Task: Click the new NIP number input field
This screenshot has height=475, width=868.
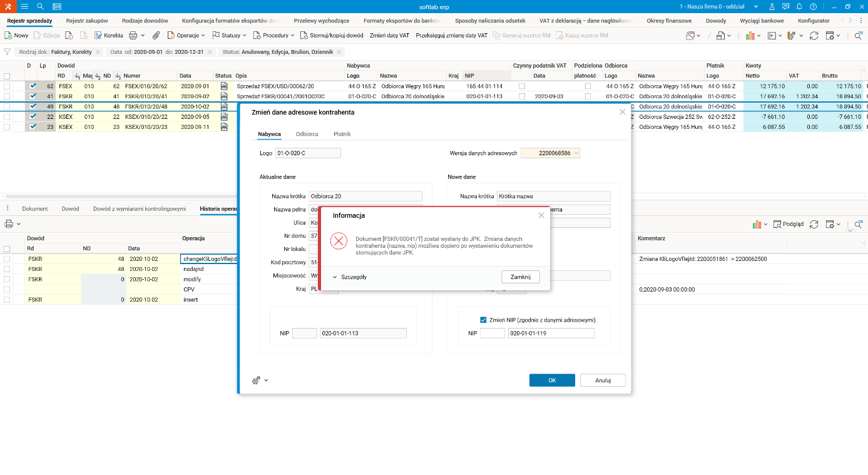Action: 551,334
